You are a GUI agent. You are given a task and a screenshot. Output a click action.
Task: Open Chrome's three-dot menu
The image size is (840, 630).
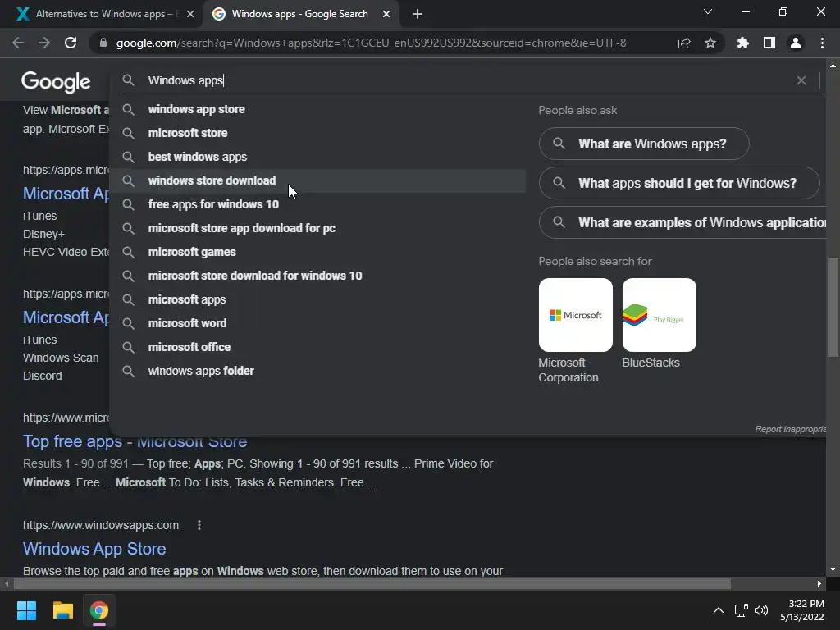coord(822,43)
